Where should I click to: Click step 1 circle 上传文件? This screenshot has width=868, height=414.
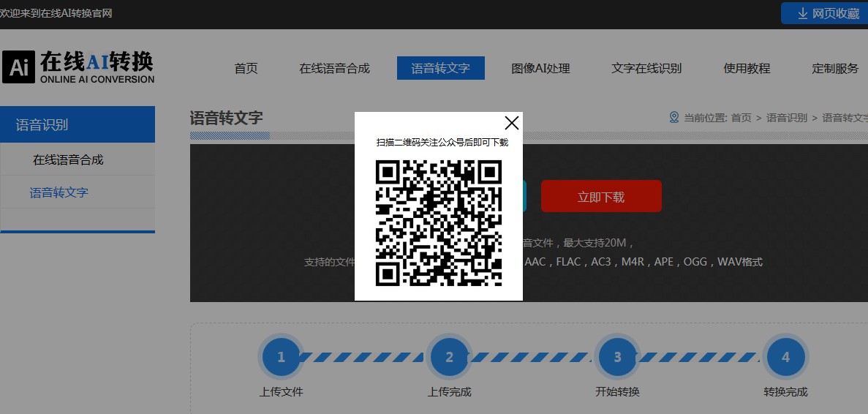[282, 357]
